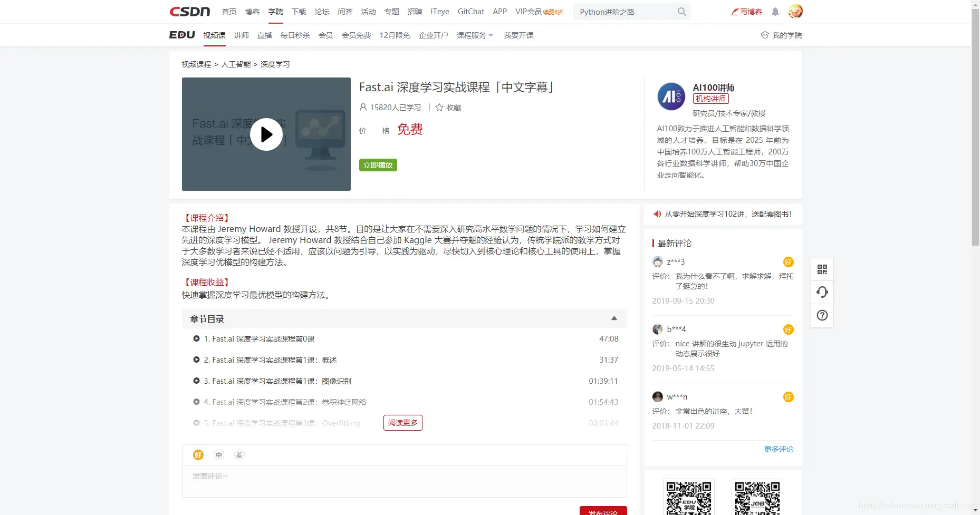This screenshot has height=515, width=980.
Task: Click the 发表评论 text area
Action: tap(405, 481)
